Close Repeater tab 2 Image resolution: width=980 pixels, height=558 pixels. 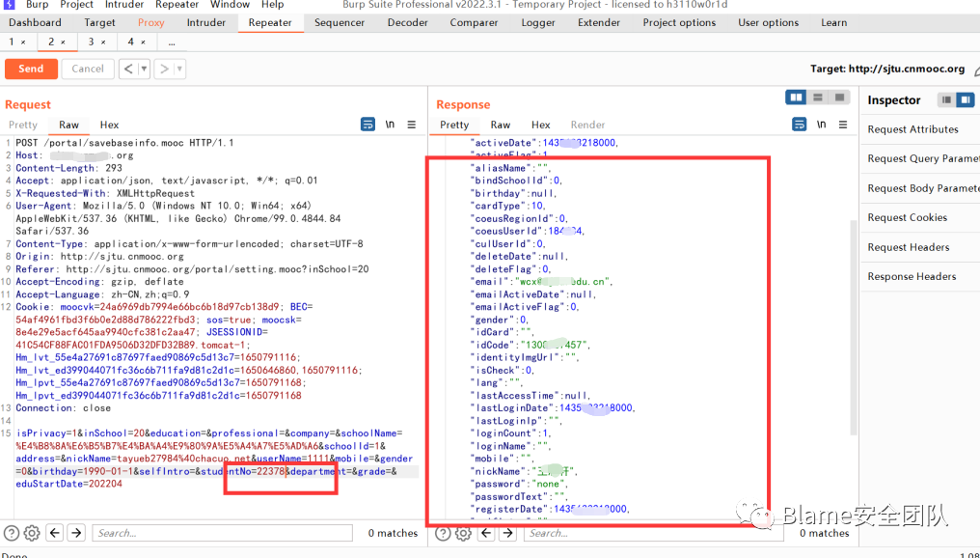(x=63, y=42)
